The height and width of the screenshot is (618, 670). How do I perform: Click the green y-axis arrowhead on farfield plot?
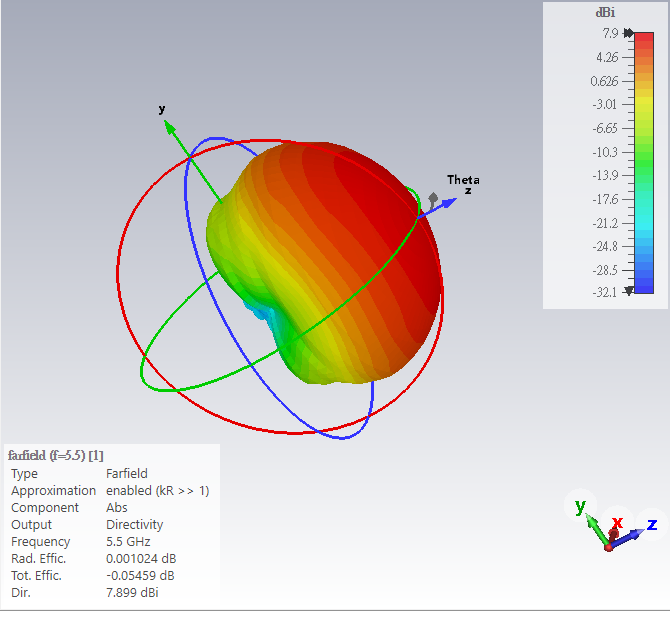(169, 126)
